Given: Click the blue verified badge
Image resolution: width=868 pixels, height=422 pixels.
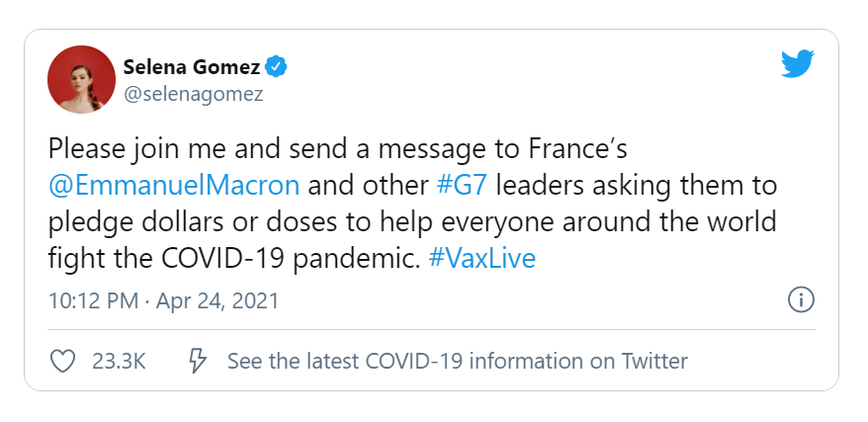Looking at the screenshot, I should click(279, 67).
